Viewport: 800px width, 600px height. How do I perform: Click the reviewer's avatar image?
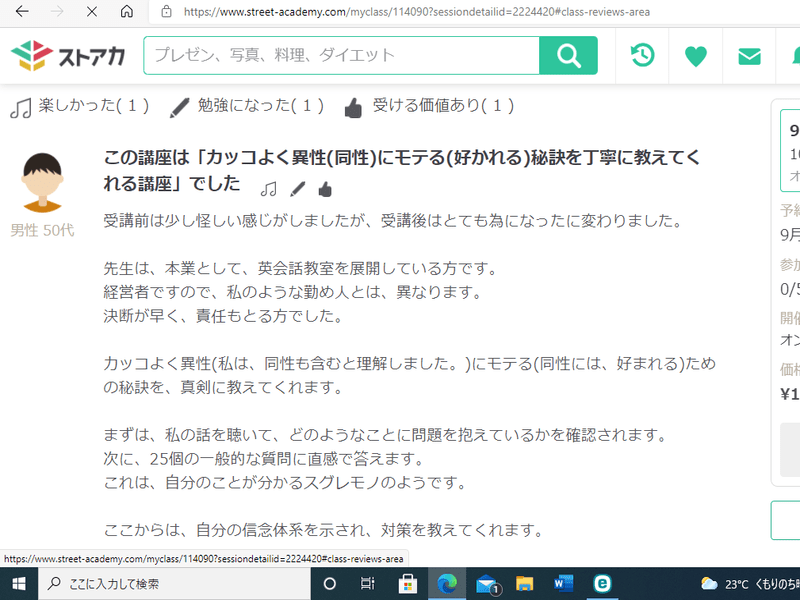coord(42,183)
